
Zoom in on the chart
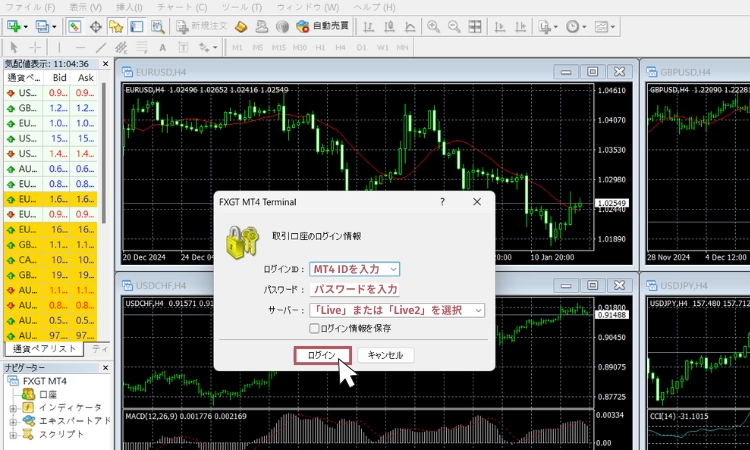(x=433, y=26)
